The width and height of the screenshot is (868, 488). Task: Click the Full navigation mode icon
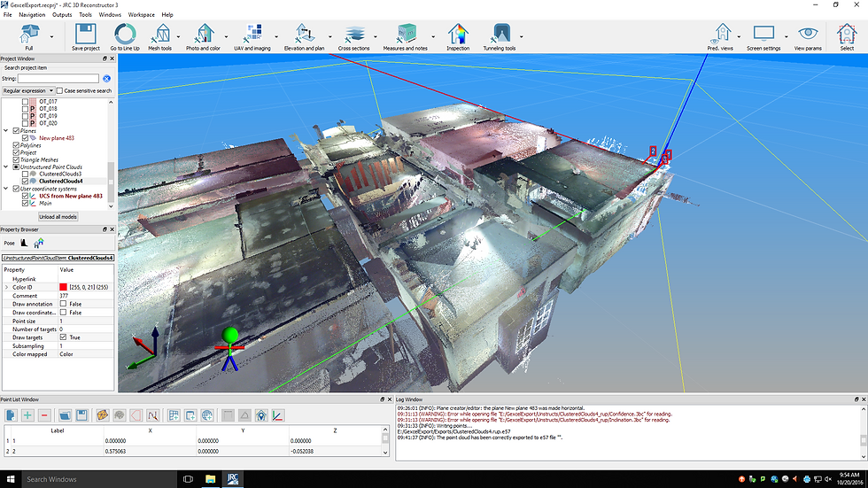tap(28, 34)
